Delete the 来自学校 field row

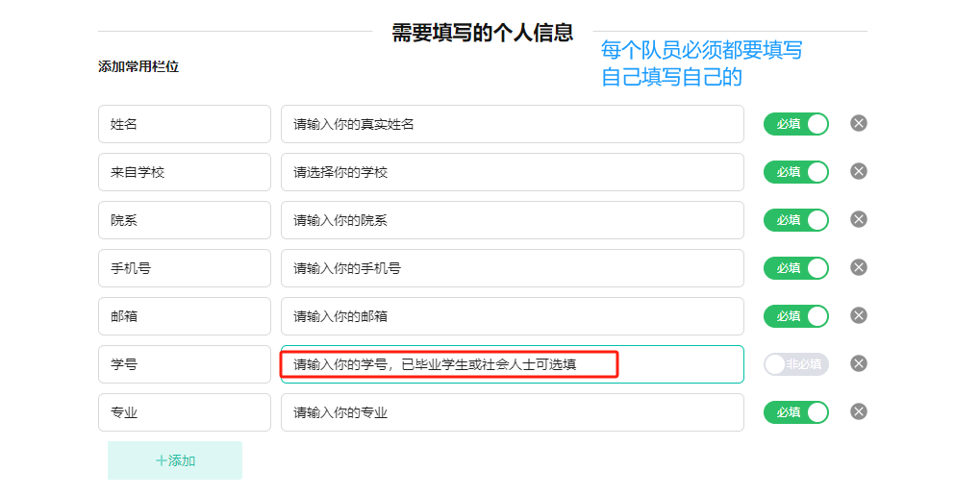[x=859, y=171]
